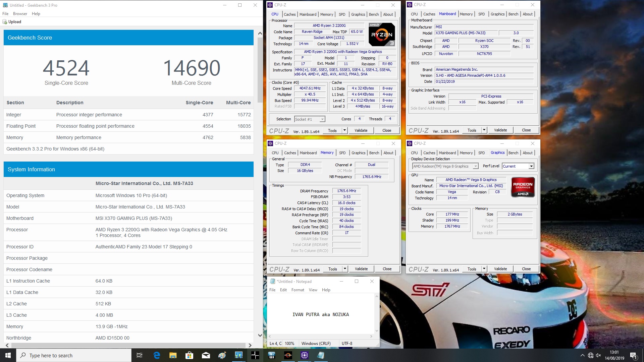This screenshot has height=362, width=644.
Task: Open the black crosshair app on the taskbar
Action: click(255, 355)
